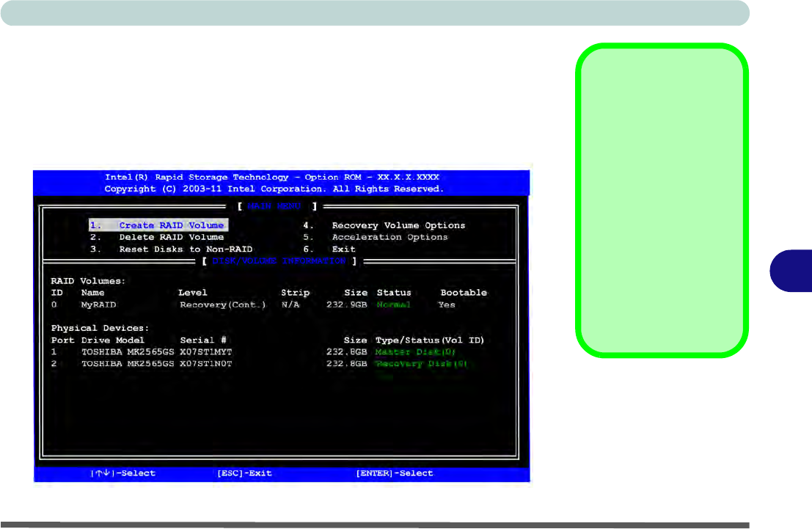The image size is (812, 529).
Task: Click the MAIN MENU header label
Action: [x=278, y=206]
